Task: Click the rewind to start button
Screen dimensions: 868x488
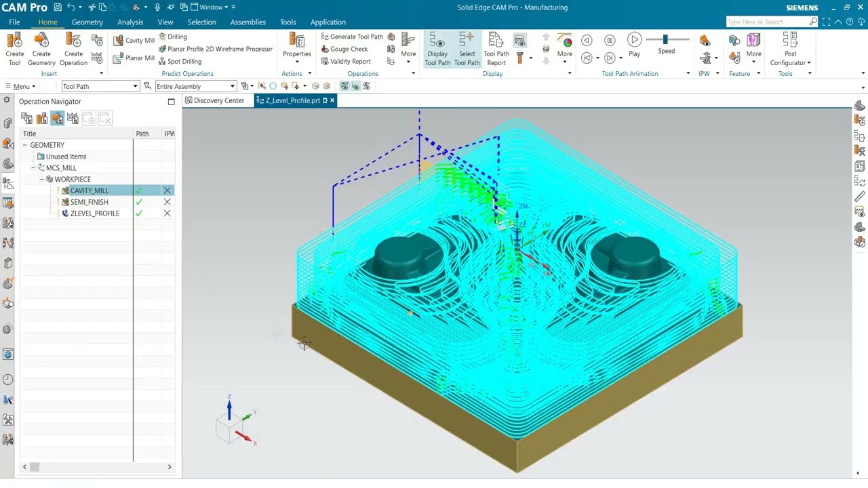Action: [587, 58]
